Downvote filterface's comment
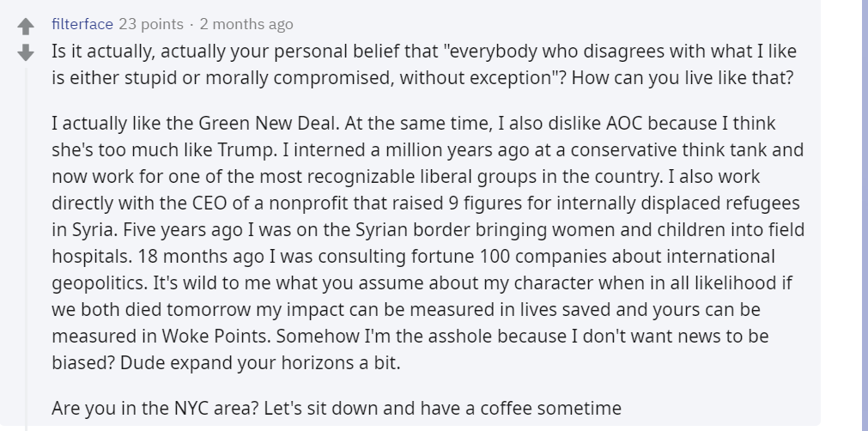Image resolution: width=868 pixels, height=431 pixels. point(26,52)
